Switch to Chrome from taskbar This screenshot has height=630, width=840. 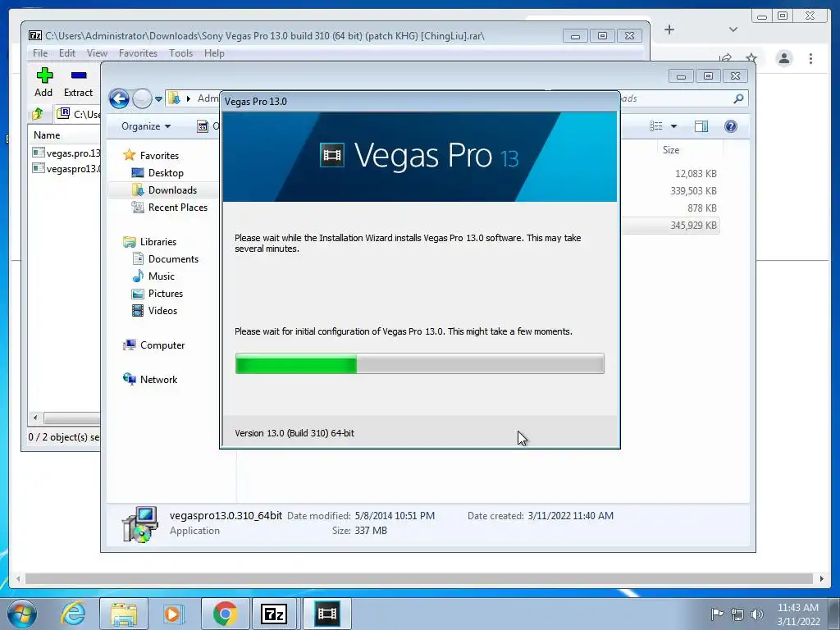tap(225, 614)
